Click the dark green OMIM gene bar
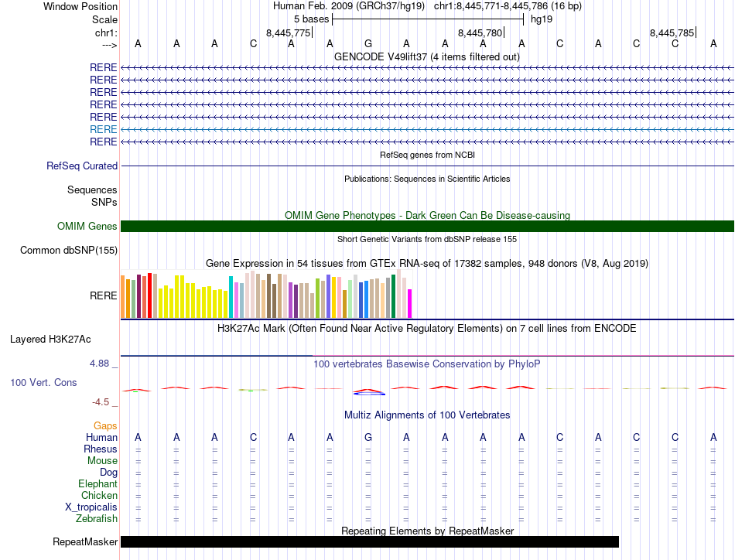 (x=427, y=227)
